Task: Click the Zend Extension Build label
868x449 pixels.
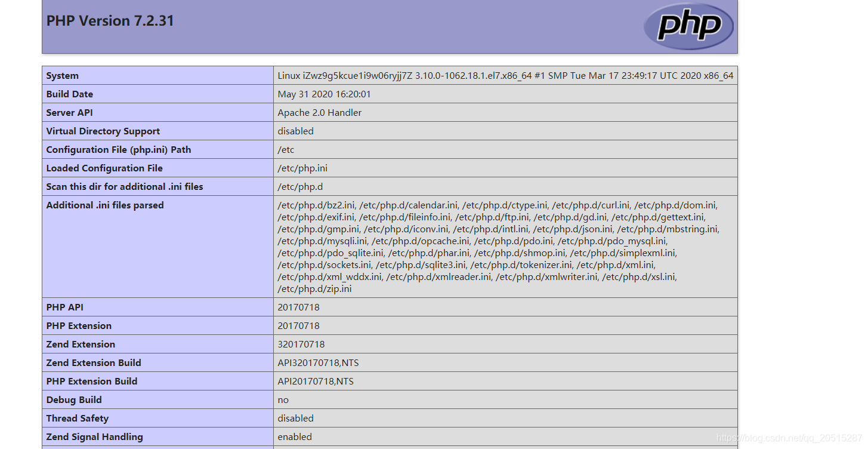Action: click(94, 363)
